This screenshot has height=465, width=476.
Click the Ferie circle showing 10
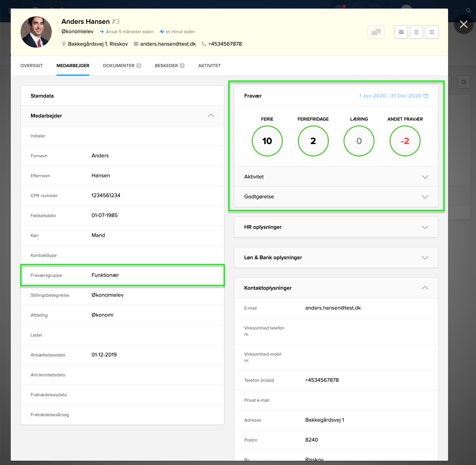(x=267, y=141)
